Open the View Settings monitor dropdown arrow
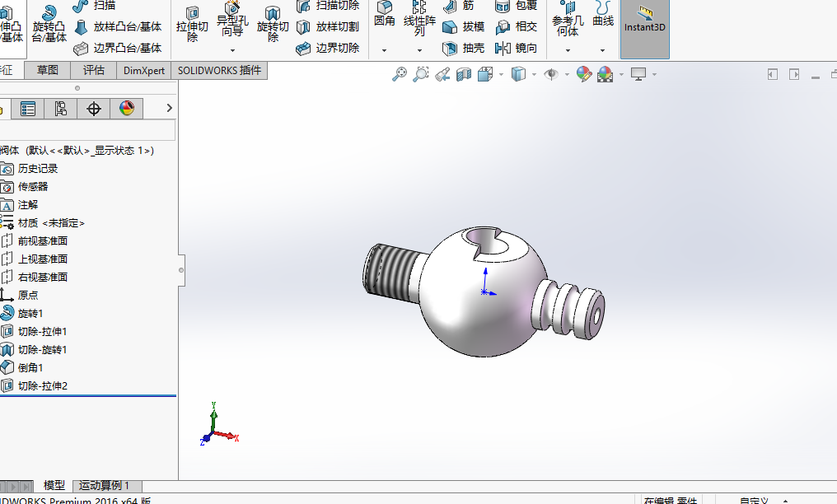 point(654,75)
